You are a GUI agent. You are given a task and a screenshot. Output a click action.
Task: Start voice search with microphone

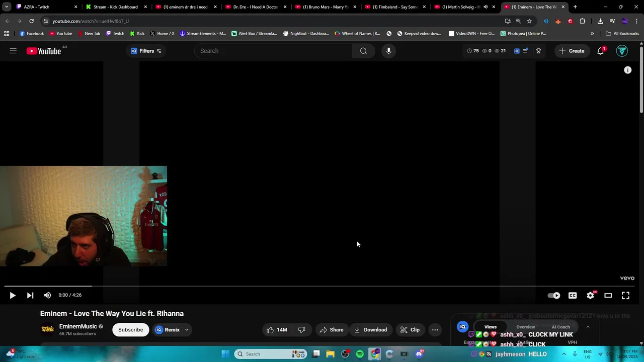(x=388, y=51)
